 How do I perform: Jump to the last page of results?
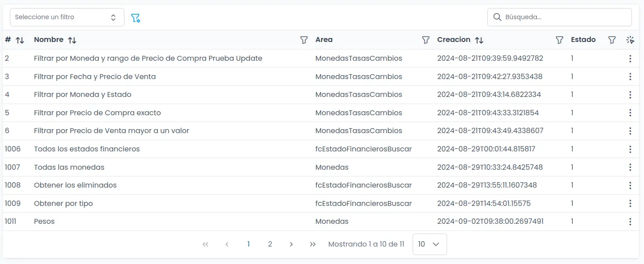(313, 244)
